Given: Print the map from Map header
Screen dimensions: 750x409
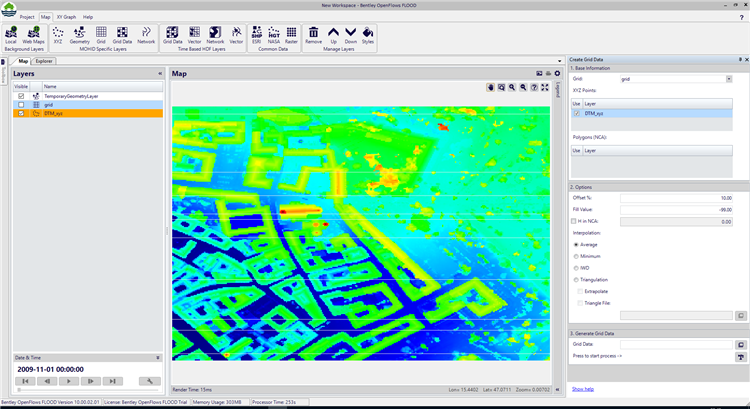Looking at the screenshot, I should coord(548,73).
